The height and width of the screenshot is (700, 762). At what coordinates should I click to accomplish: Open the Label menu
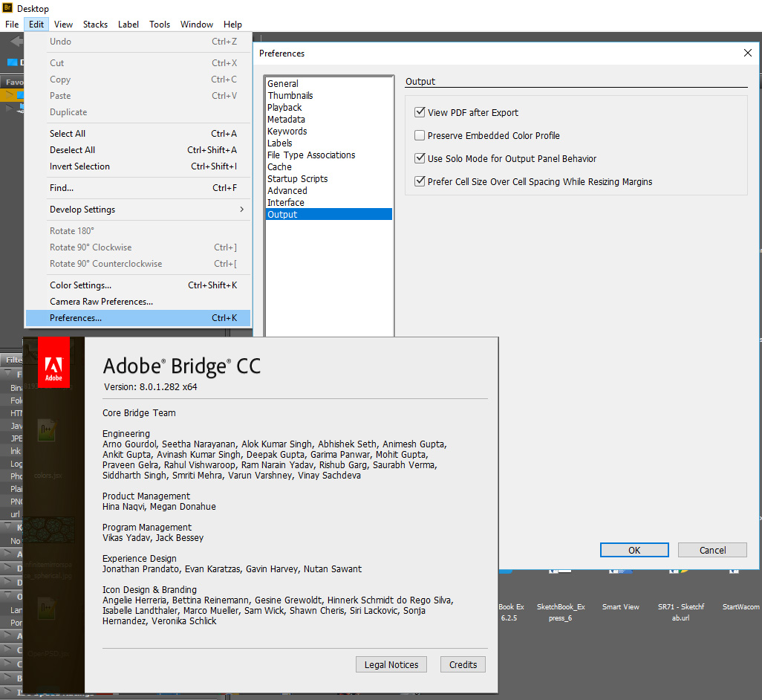[128, 25]
